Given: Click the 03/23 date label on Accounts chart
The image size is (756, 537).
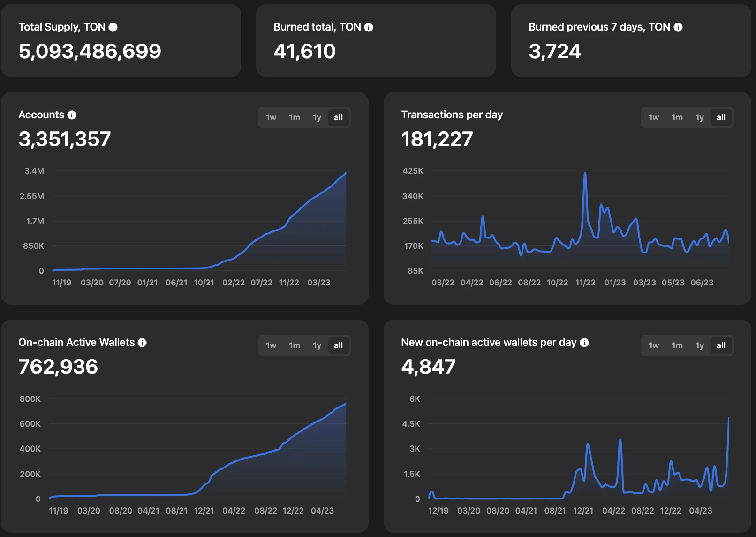Looking at the screenshot, I should [x=319, y=283].
